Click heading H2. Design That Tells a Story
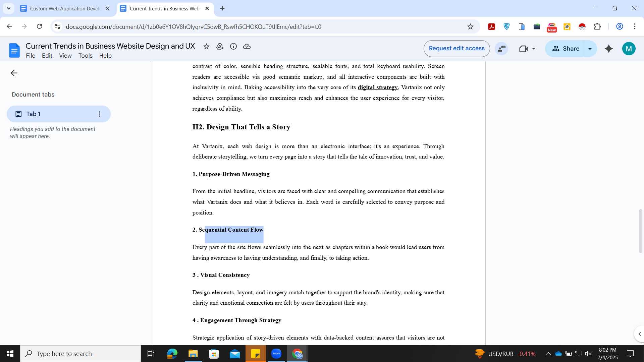The image size is (644, 362). coord(241,127)
